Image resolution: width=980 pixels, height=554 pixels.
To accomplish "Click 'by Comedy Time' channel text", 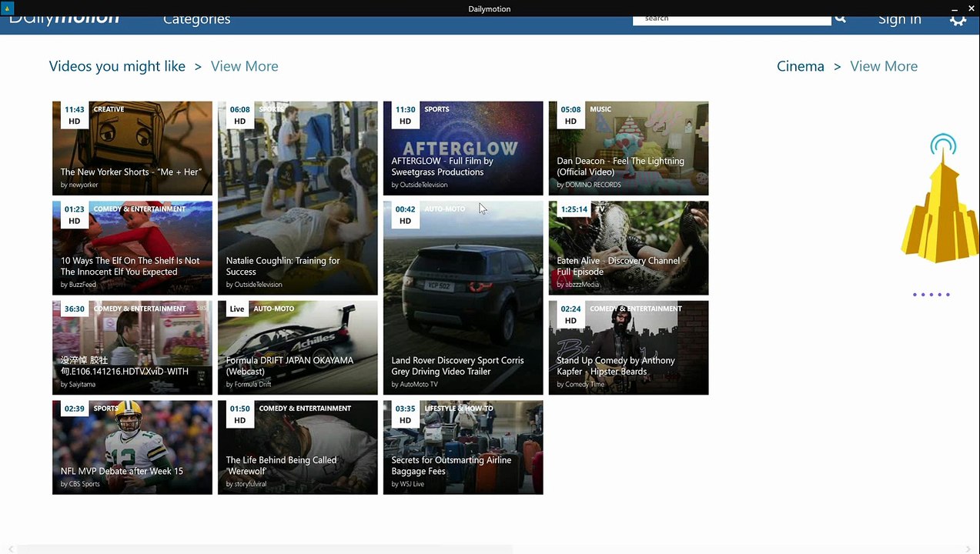I will pos(580,385).
